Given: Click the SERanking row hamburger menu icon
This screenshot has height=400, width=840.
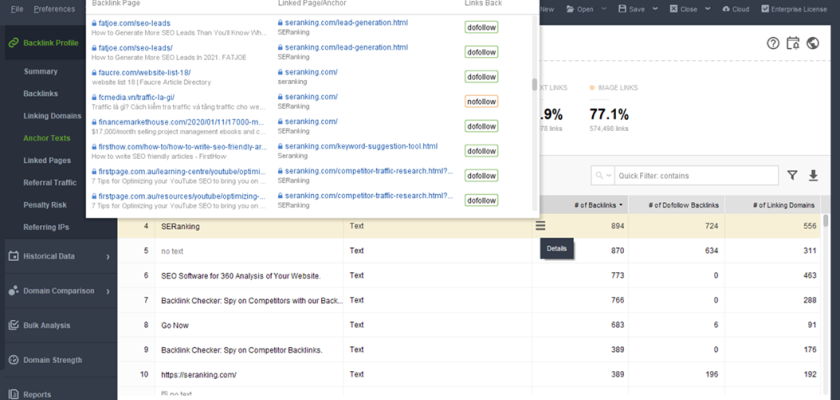Looking at the screenshot, I should click(541, 226).
